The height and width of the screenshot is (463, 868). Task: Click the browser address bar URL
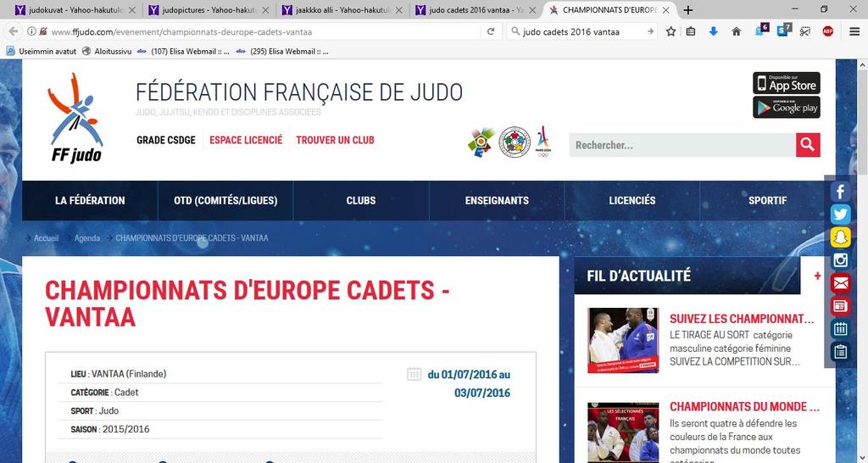click(181, 31)
